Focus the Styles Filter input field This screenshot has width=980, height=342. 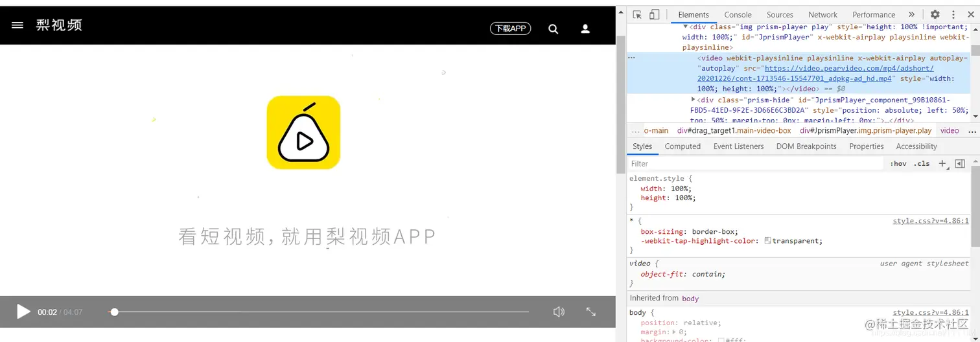click(755, 164)
